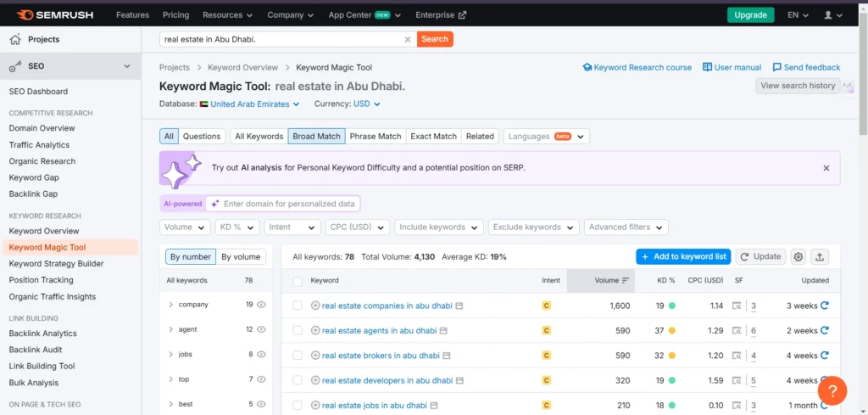The width and height of the screenshot is (868, 415).
Task: Refresh the 'real estate agents' row data
Action: tap(825, 331)
